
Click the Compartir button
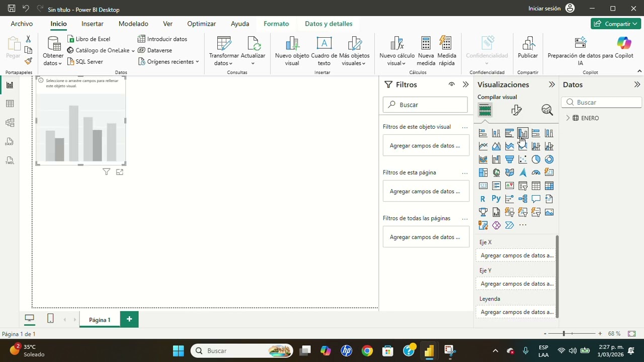(616, 24)
